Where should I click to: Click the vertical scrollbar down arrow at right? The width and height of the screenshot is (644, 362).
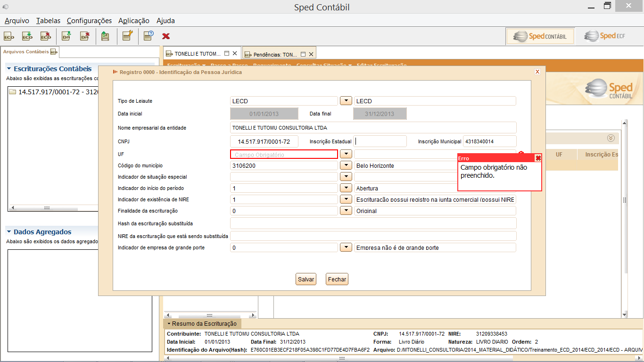click(x=625, y=314)
